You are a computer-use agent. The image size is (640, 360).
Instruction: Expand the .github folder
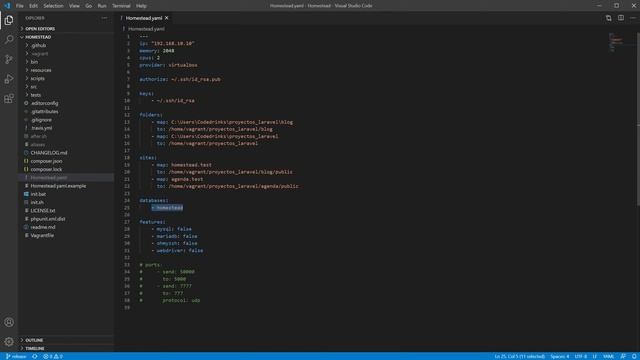click(38, 45)
